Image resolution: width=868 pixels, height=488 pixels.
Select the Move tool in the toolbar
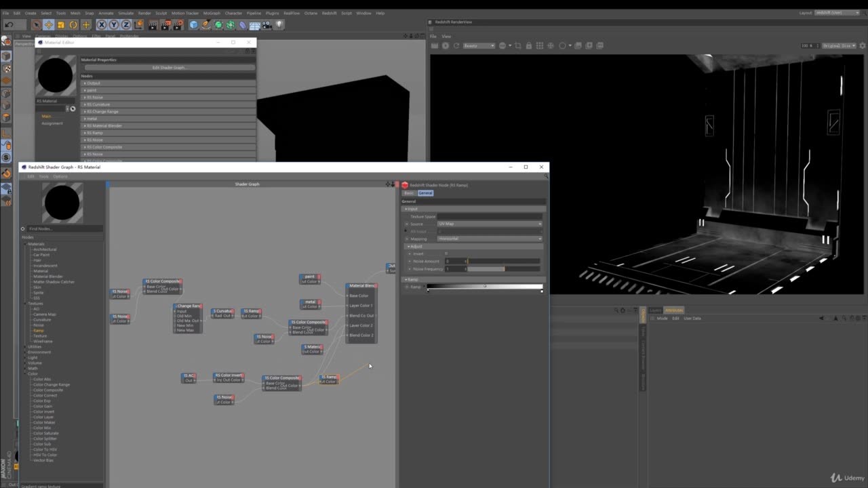click(x=49, y=24)
